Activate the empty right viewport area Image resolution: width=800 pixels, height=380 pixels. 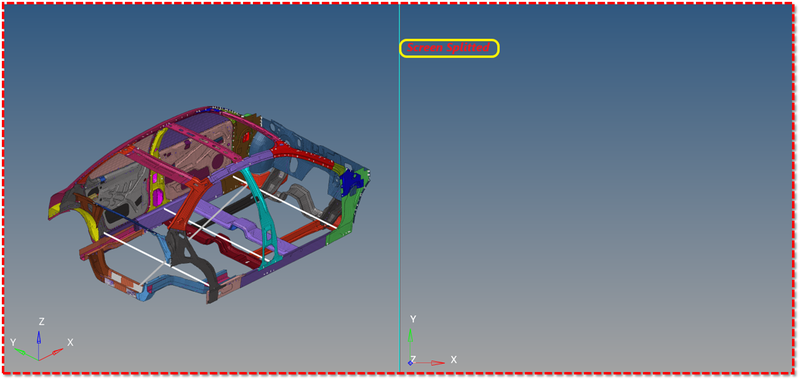coord(597,204)
